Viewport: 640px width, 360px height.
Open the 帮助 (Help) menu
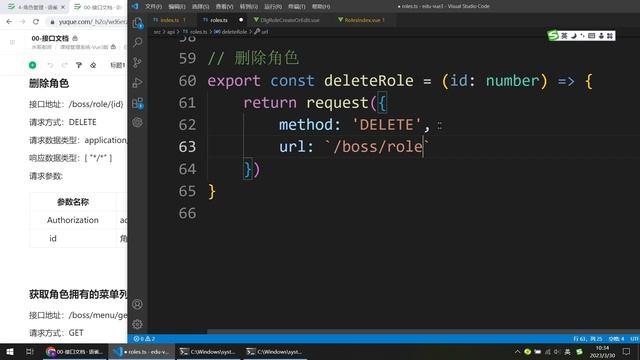click(321, 6)
